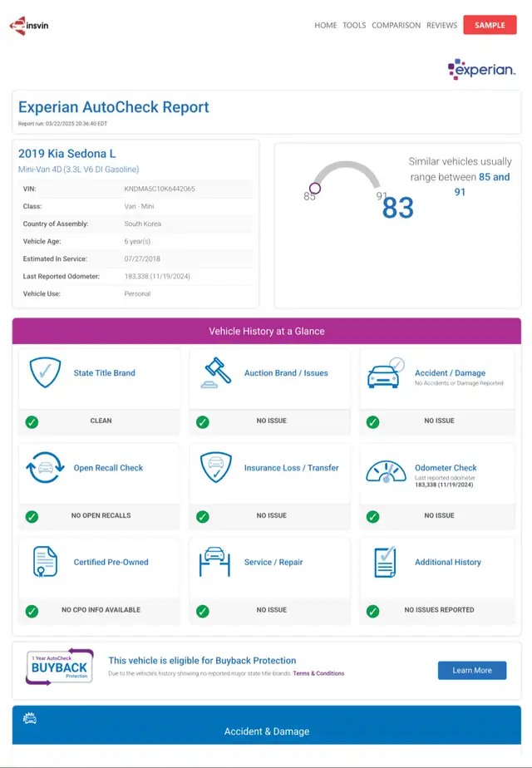This screenshot has width=532, height=768.
Task: Click the Open Recall Check icon
Action: [45, 468]
